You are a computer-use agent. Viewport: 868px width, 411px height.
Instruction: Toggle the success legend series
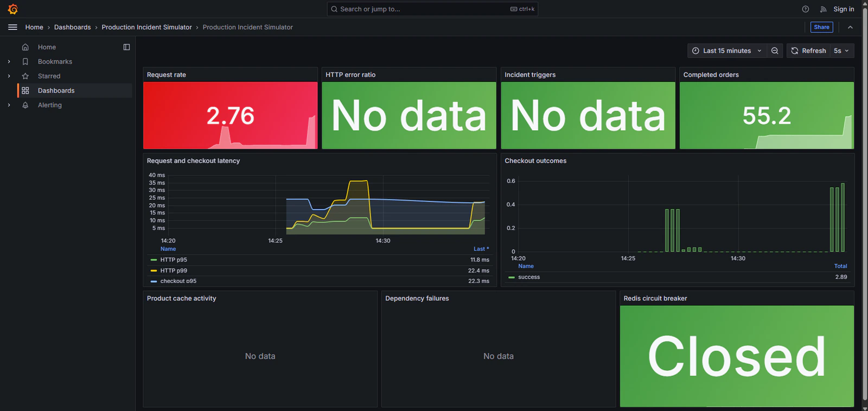point(529,277)
